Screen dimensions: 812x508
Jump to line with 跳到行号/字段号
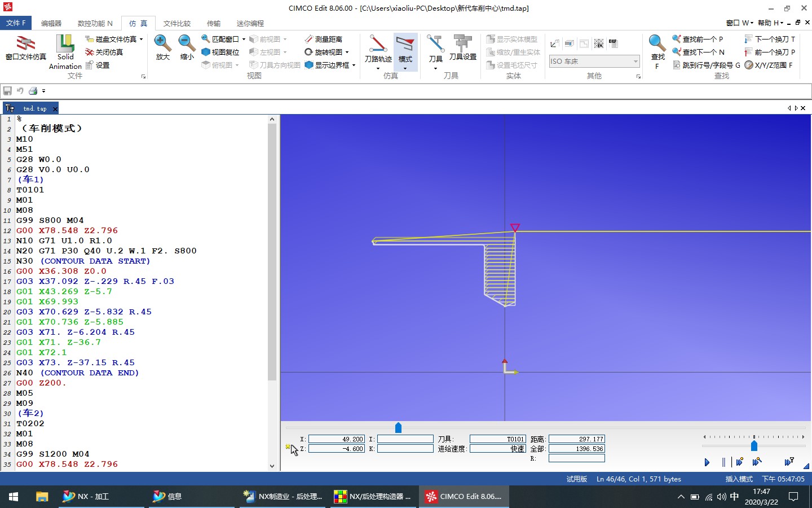point(707,65)
